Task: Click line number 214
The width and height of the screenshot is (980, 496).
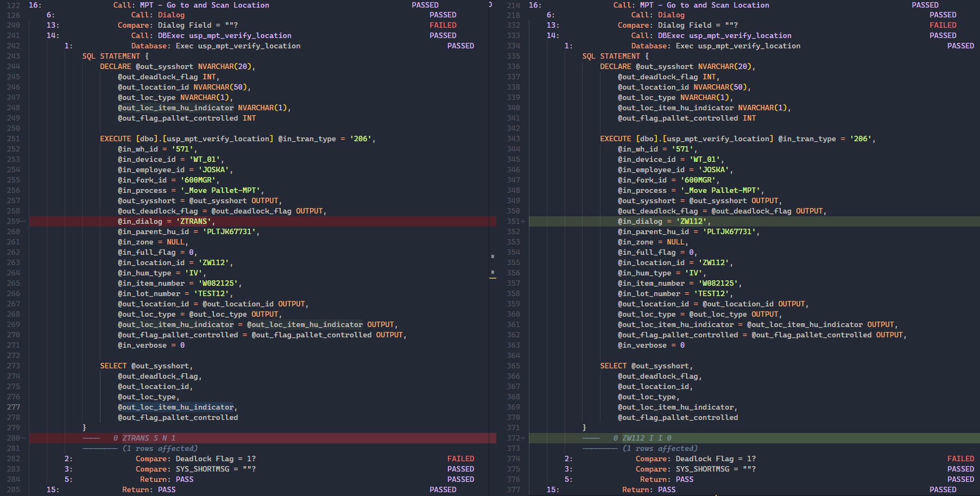Action: 514,5
